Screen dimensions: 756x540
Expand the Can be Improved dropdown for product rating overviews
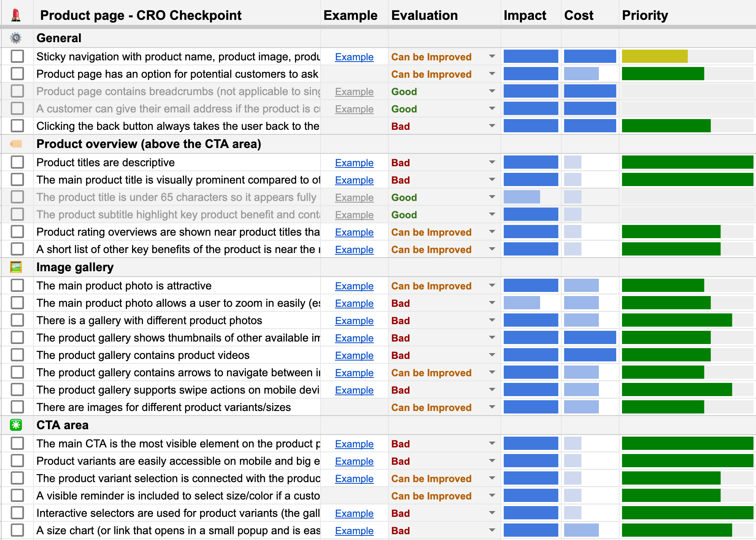(x=492, y=232)
